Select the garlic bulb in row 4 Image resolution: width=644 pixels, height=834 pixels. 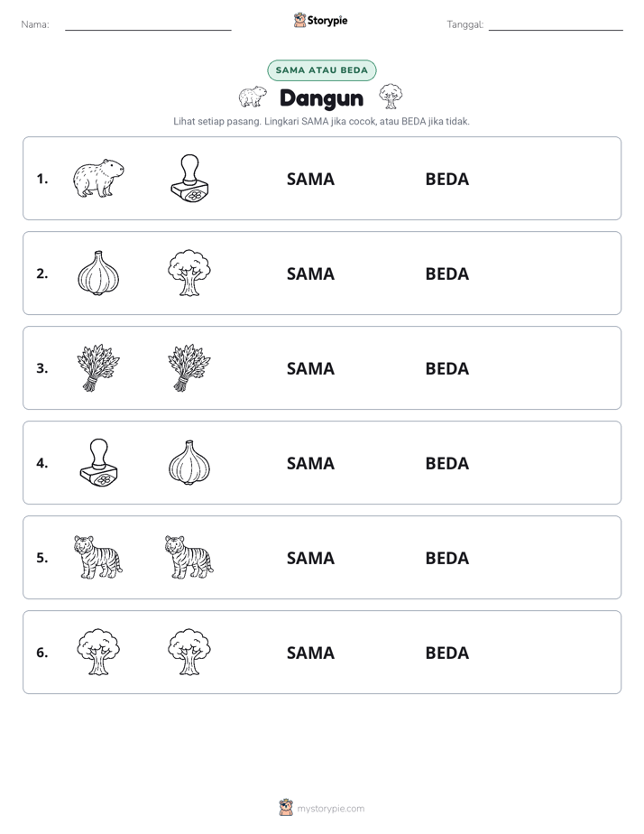[x=189, y=462]
